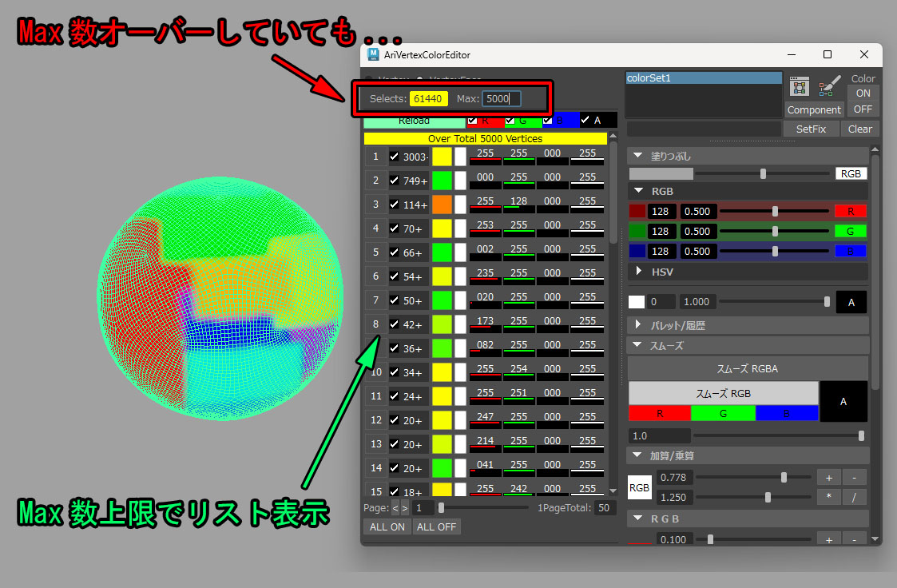Viewport: 897px width, 588px height.
Task: Click the ALL OFF button
Action: point(436,526)
